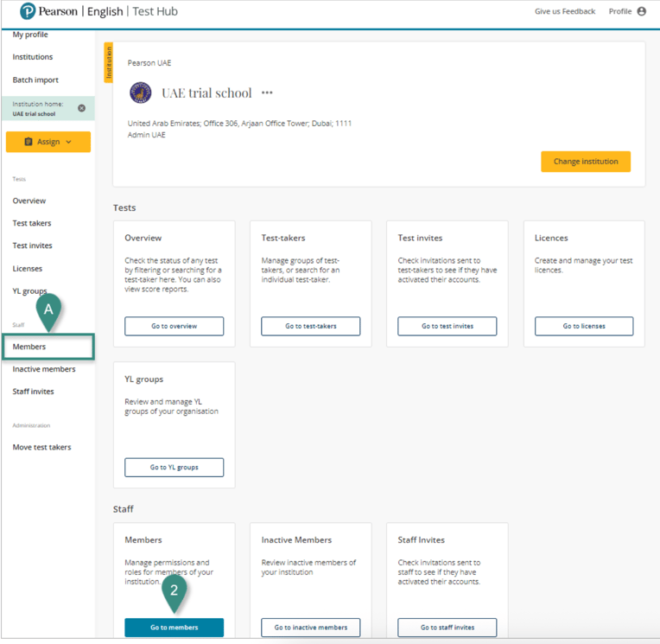Click the Go to overview button
Screen dimensions: 660x644
[174, 326]
